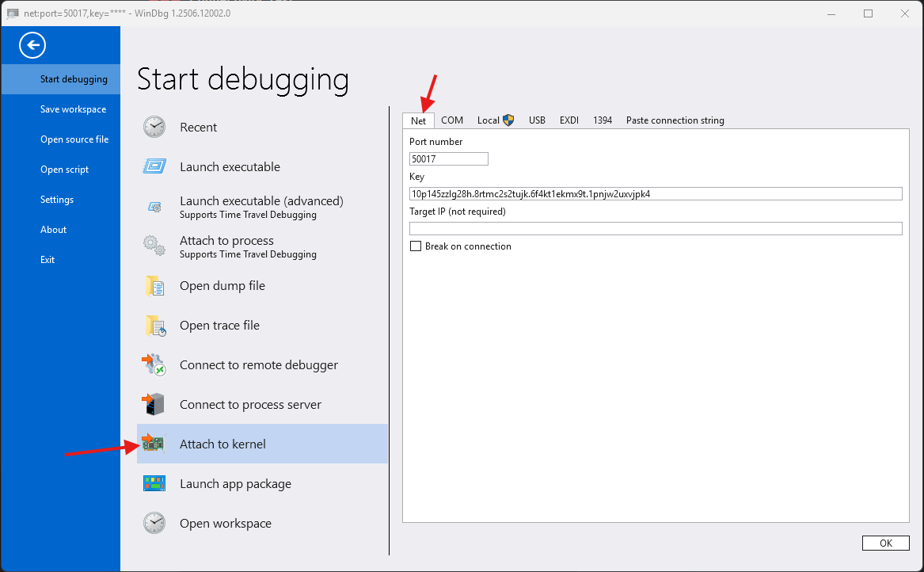Click the Target IP input field
Image resolution: width=924 pixels, height=572 pixels.
(x=656, y=228)
